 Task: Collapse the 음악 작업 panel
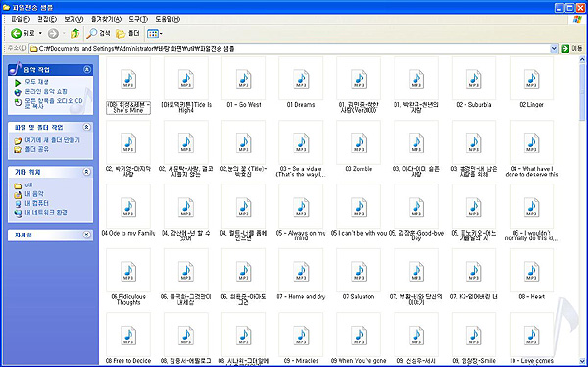[87, 69]
